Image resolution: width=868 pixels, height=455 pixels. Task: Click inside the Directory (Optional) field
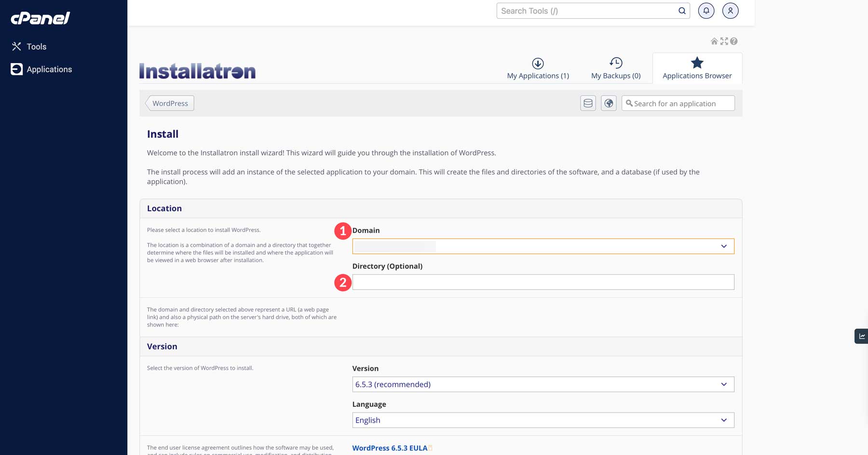(543, 282)
